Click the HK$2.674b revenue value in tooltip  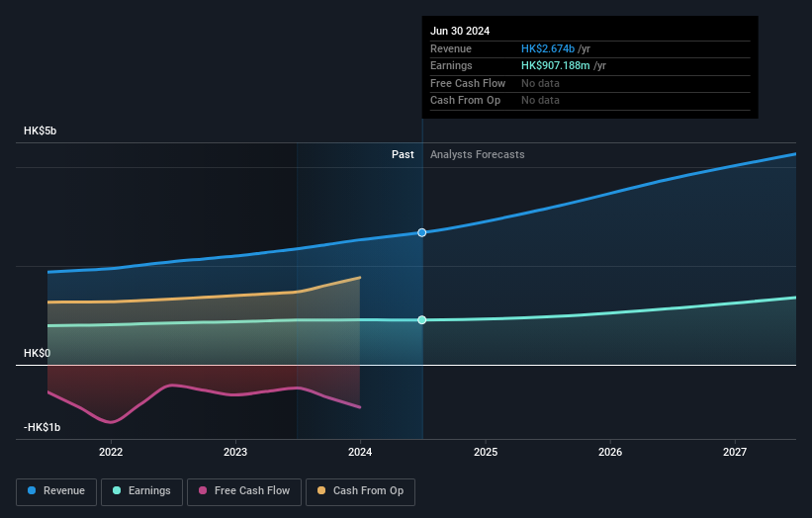[548, 48]
